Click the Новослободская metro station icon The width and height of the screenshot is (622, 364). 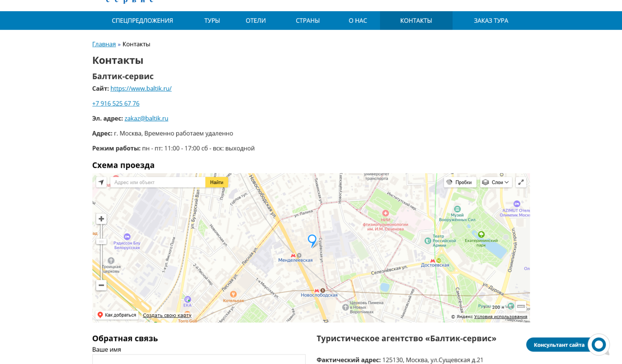click(x=317, y=291)
